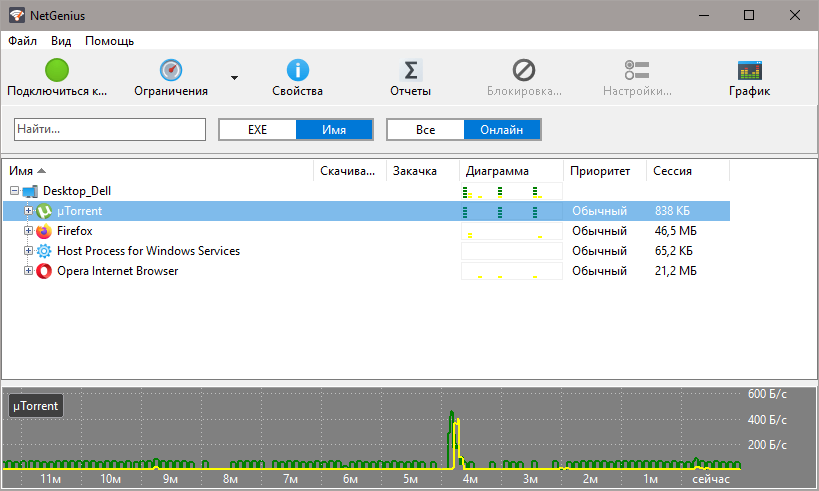Open the Помощь menu
Image resolution: width=819 pixels, height=491 pixels.
(109, 41)
